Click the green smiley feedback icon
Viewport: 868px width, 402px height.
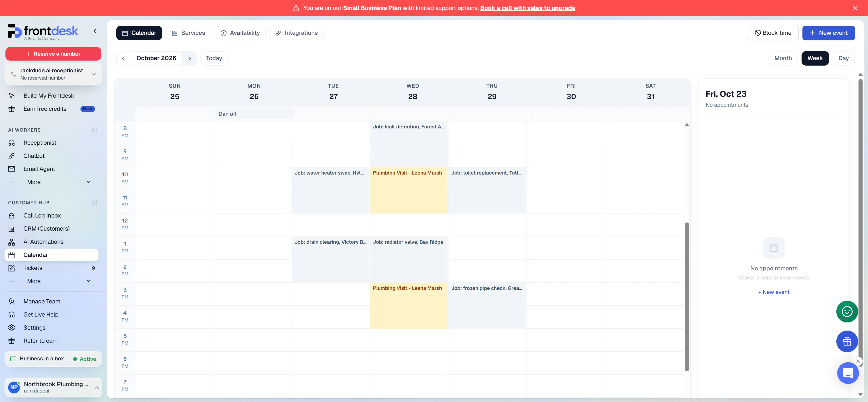click(847, 311)
